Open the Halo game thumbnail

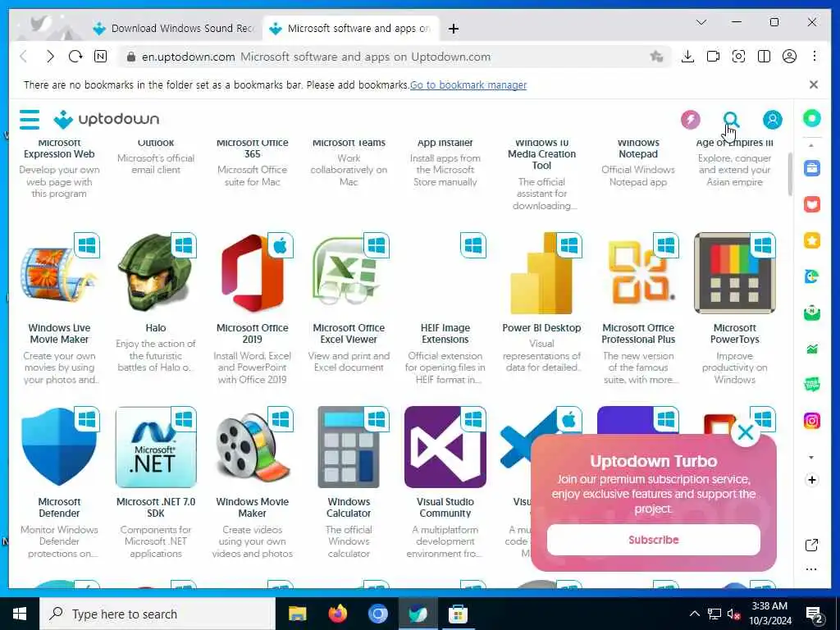coord(155,274)
